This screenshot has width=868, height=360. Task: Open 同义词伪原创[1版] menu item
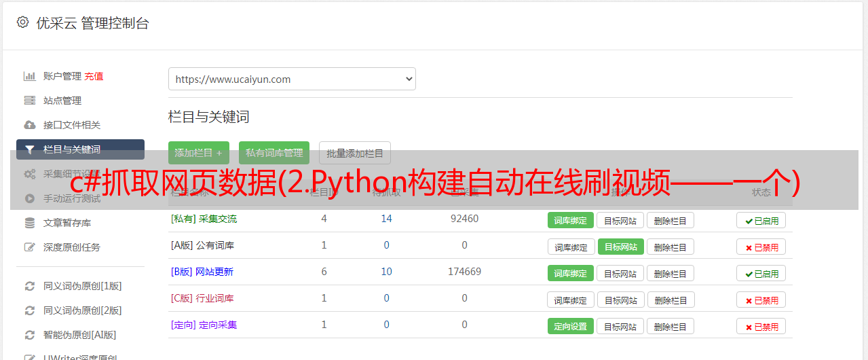tap(83, 286)
